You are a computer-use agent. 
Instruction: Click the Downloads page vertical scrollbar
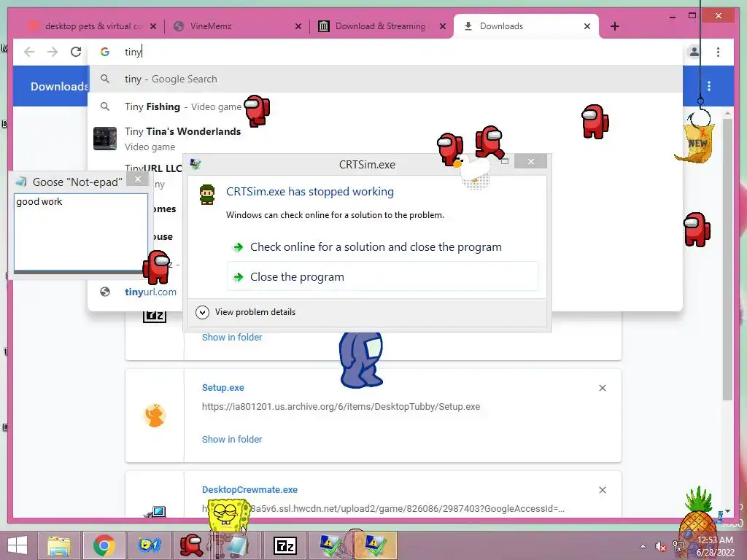pos(727,260)
